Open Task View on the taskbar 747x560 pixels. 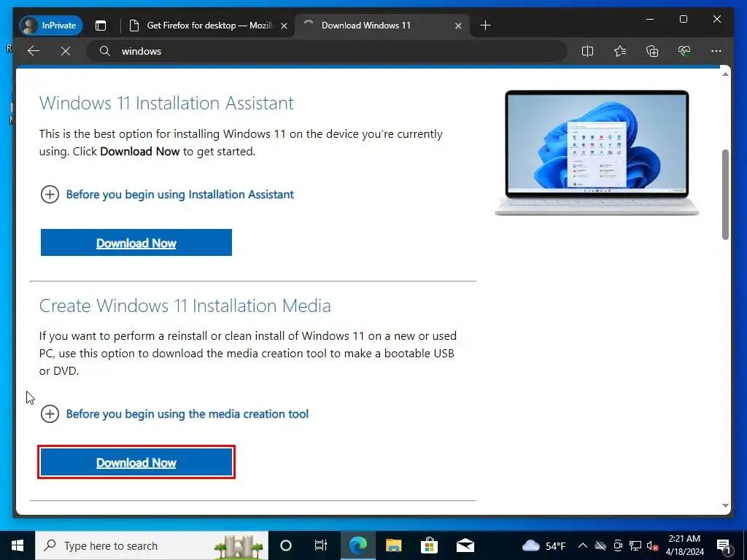click(321, 545)
